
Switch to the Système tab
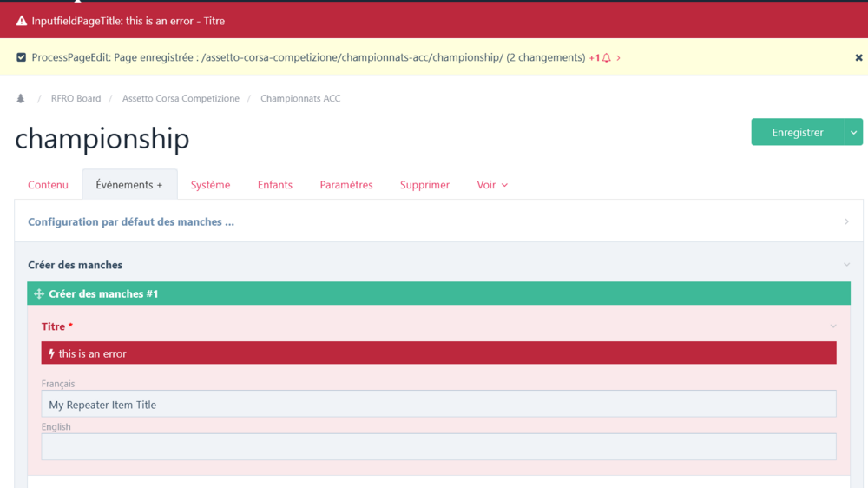[210, 185]
